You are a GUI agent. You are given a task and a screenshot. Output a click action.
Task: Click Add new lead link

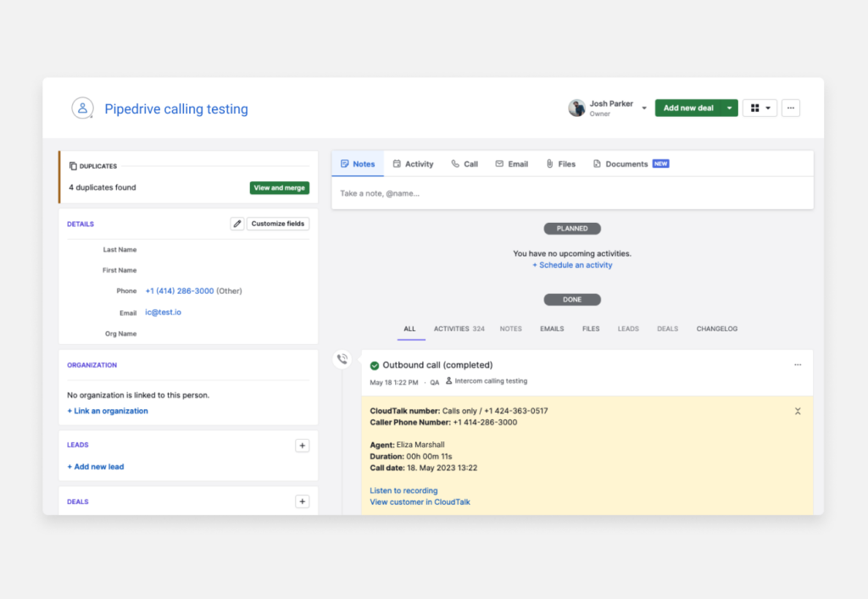pos(95,467)
